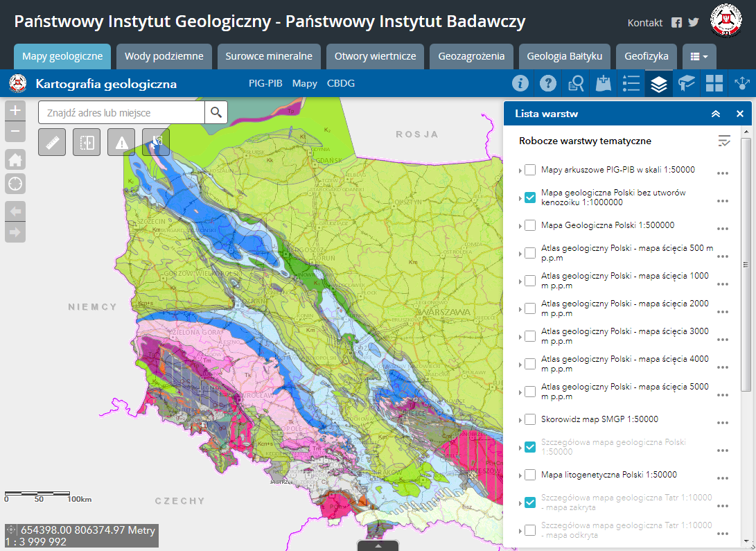Viewport: 756px width, 551px height.
Task: Locate my position on the map
Action: 15,184
